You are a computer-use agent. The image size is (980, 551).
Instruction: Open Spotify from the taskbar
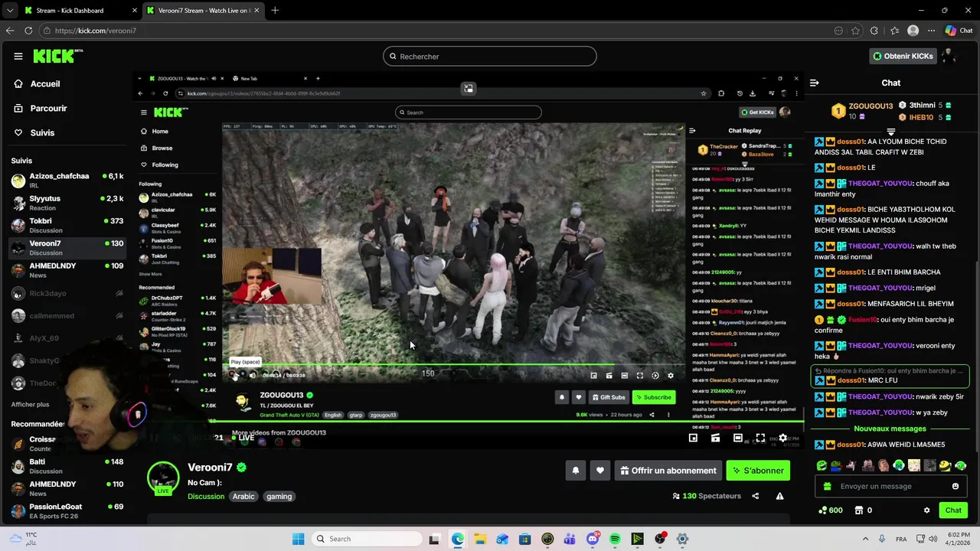pyautogui.click(x=615, y=539)
